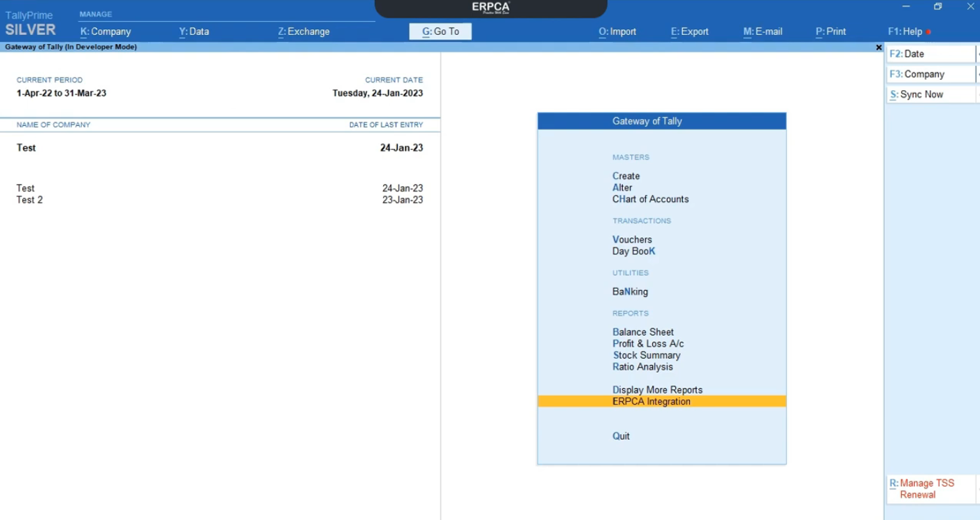
Task: Open Day Book entry
Action: 634,251
